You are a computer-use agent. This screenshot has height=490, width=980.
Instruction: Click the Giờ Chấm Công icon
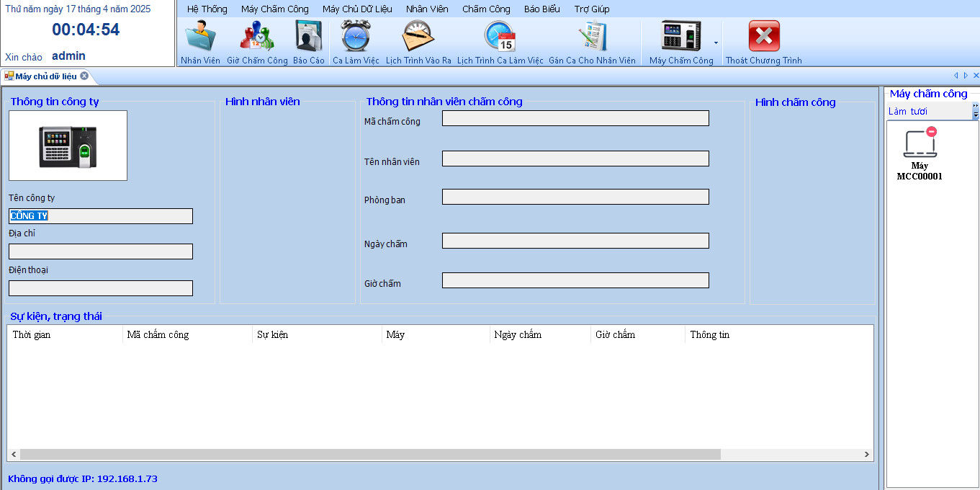pos(257,37)
